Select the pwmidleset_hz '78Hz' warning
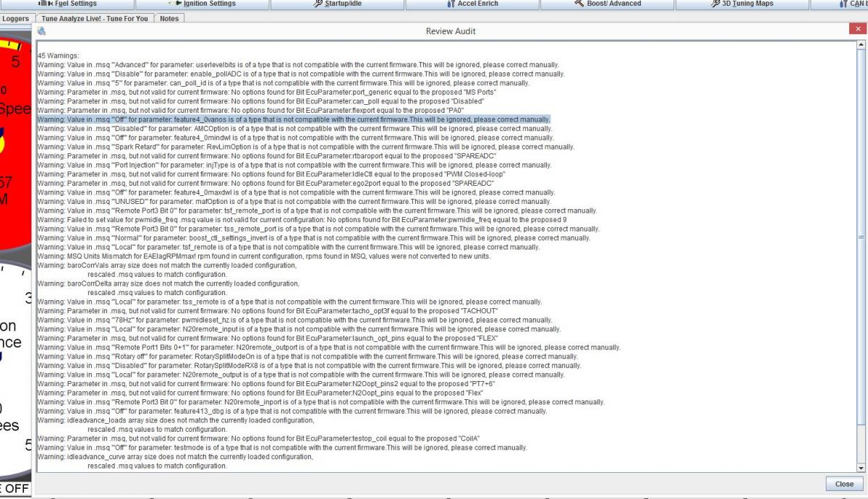868x499 pixels. [x=297, y=320]
